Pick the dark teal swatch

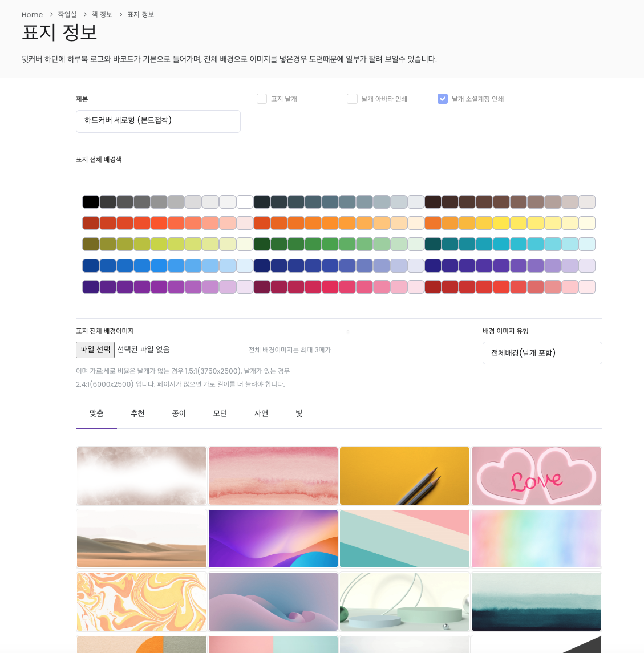click(433, 244)
